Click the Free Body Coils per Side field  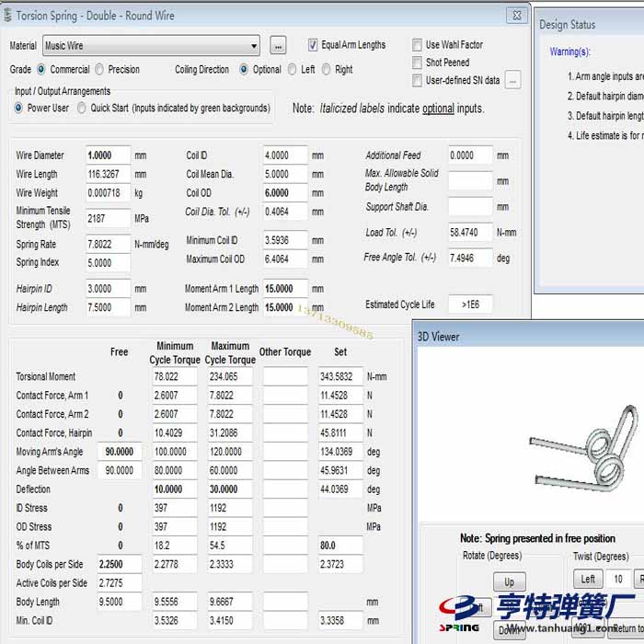pyautogui.click(x=120, y=564)
